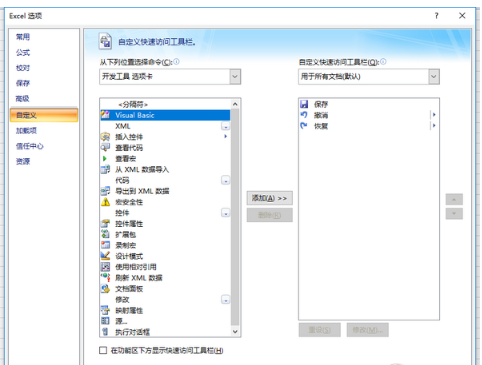The height and width of the screenshot is (365, 482).
Task: Click the help question mark button
Action: click(x=436, y=16)
